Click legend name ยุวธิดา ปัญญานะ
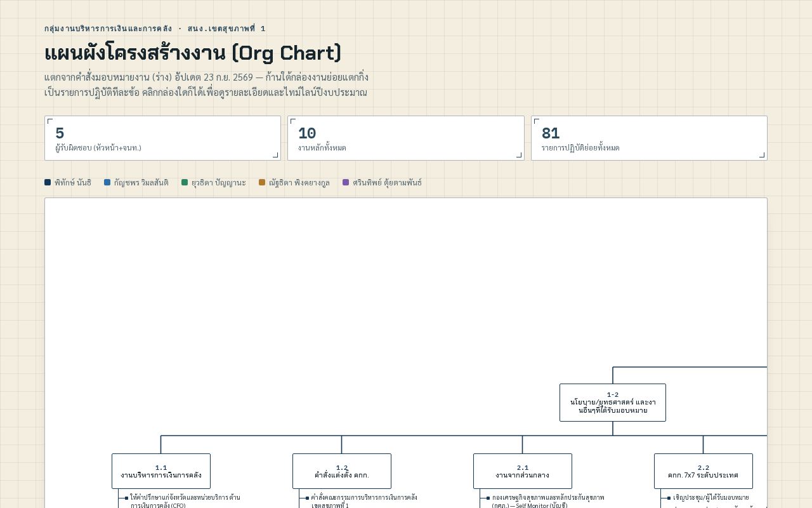812x508 pixels. [219, 183]
